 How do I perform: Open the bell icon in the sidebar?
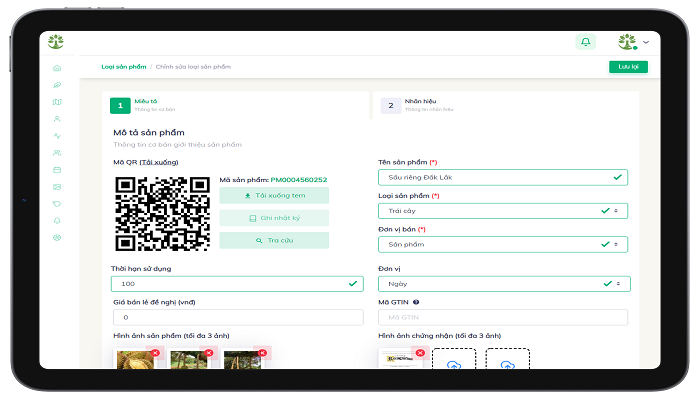[57, 221]
